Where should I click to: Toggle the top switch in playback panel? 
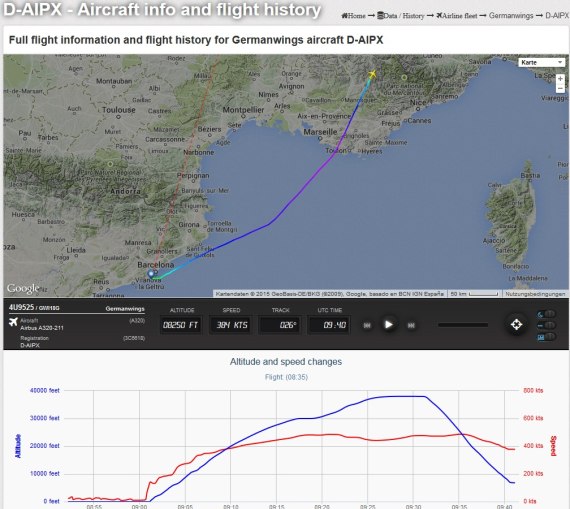(547, 314)
